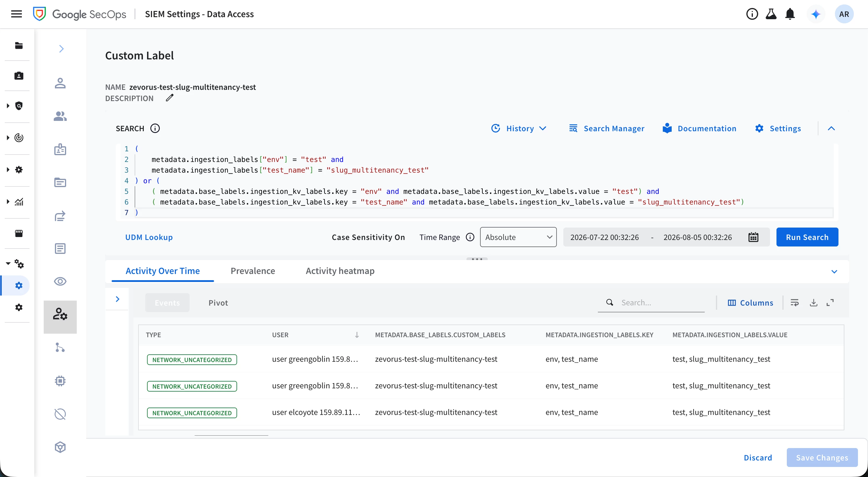Screen dimensions: 868x477
Task: Open the branch merge icon in sidebar
Action: point(60,347)
